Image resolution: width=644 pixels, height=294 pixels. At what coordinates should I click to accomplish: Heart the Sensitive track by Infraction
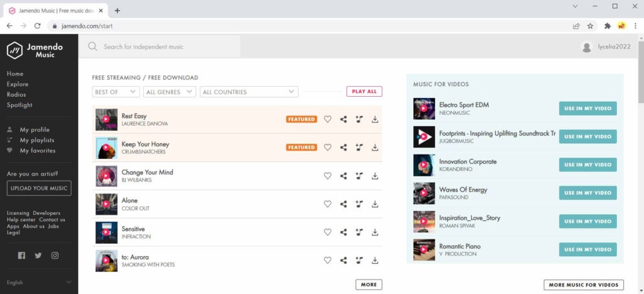pyautogui.click(x=327, y=232)
